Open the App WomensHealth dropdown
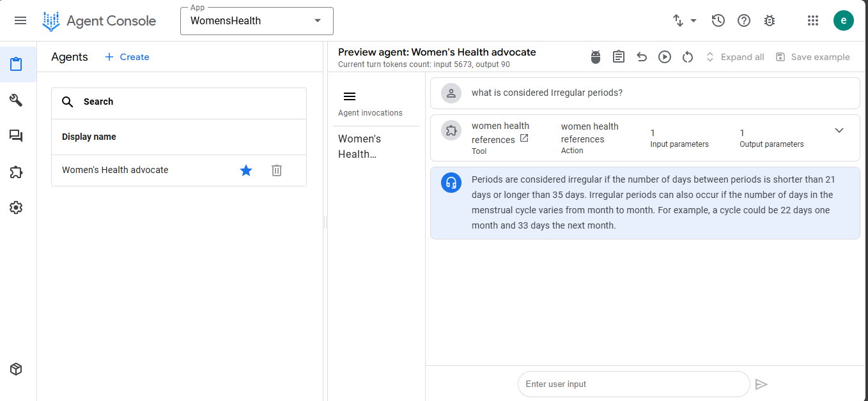This screenshot has width=868, height=401. tap(257, 21)
